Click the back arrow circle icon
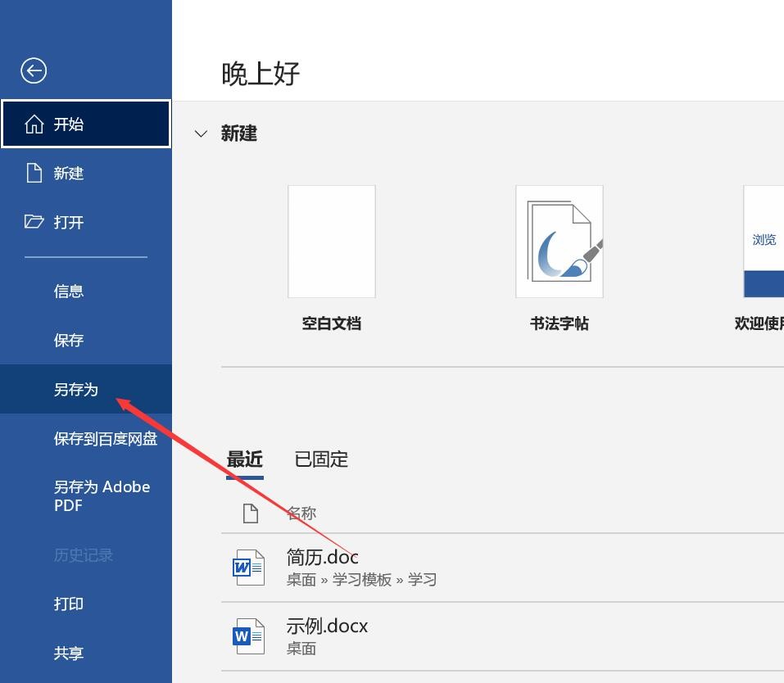784x683 pixels. pos(34,71)
